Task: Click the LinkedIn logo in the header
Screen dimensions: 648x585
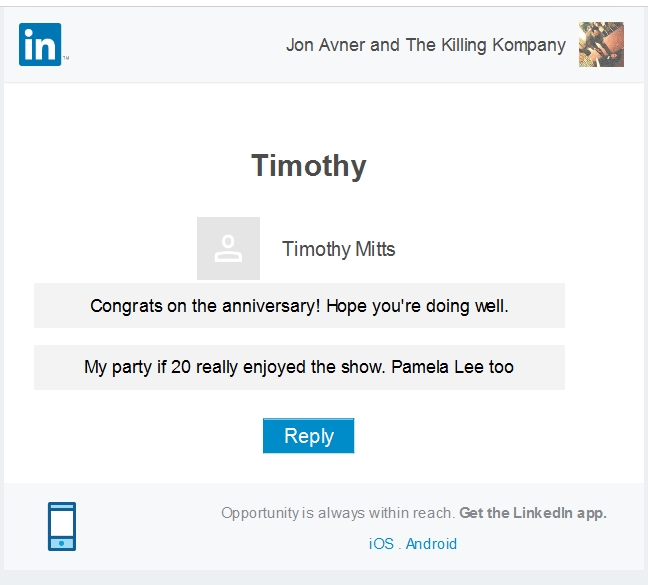Action: [40, 44]
